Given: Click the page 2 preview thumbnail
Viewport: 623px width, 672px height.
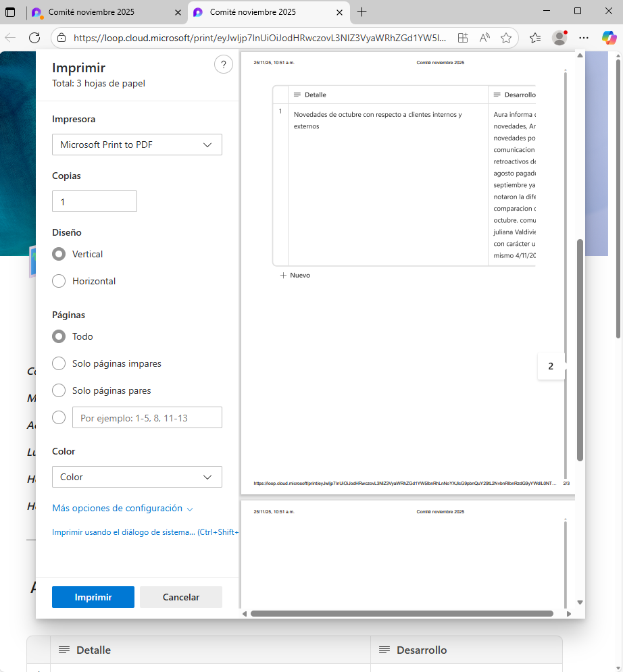Looking at the screenshot, I should (407, 273).
